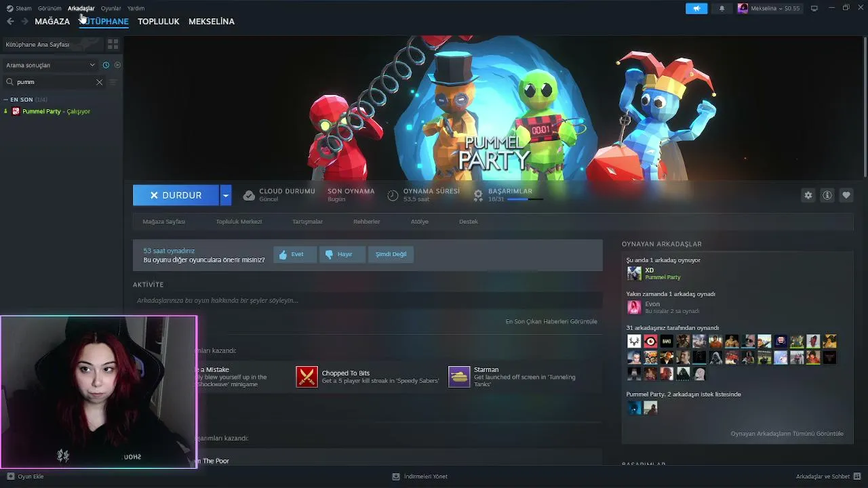Screen dimensions: 868x488
Task: Click the achievements progress bar
Action: pyautogui.click(x=525, y=199)
